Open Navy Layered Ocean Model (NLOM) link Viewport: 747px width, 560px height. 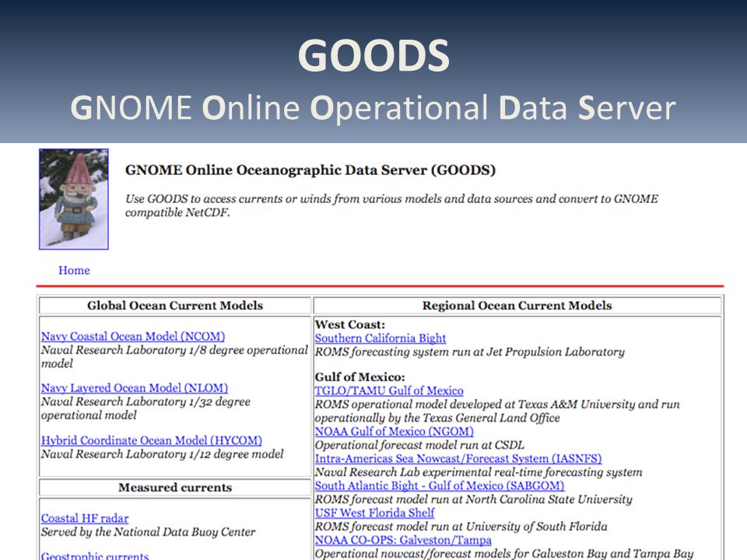(x=135, y=388)
